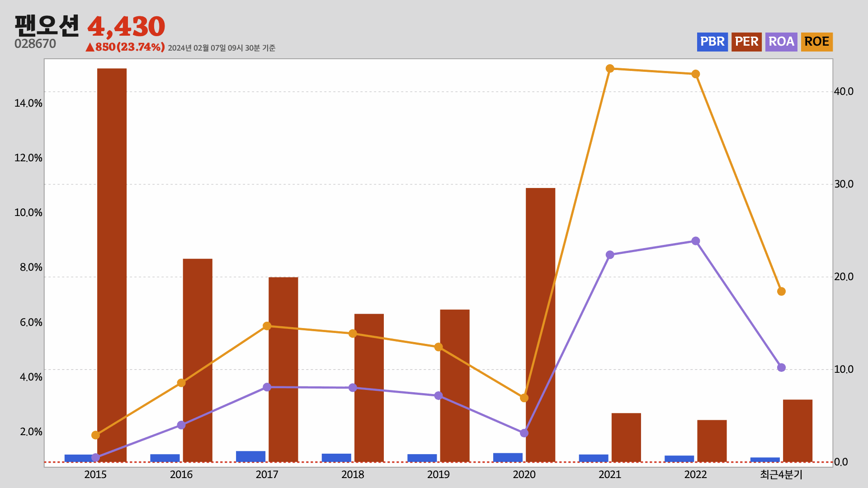
Task: Click the 2022 x-axis label
Action: pyautogui.click(x=696, y=475)
